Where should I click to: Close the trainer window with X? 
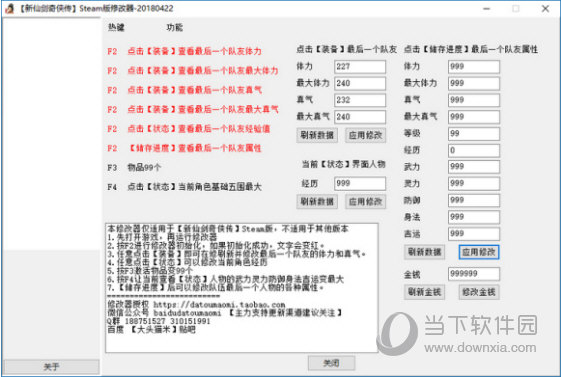click(x=545, y=9)
